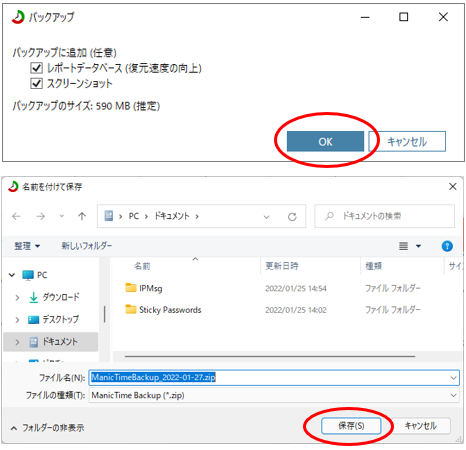Uncheck レポートデータベース checkbox
Viewport: 466px width, 450px height.
point(36,68)
